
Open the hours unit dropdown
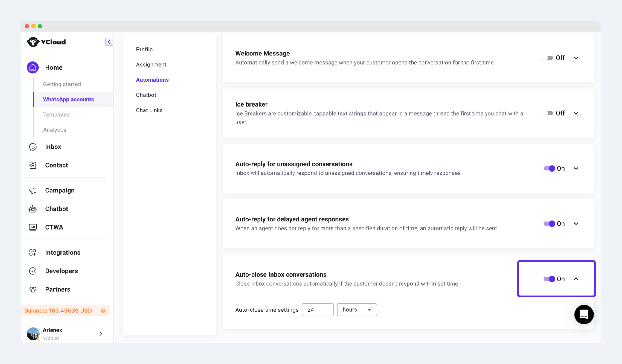pyautogui.click(x=357, y=310)
